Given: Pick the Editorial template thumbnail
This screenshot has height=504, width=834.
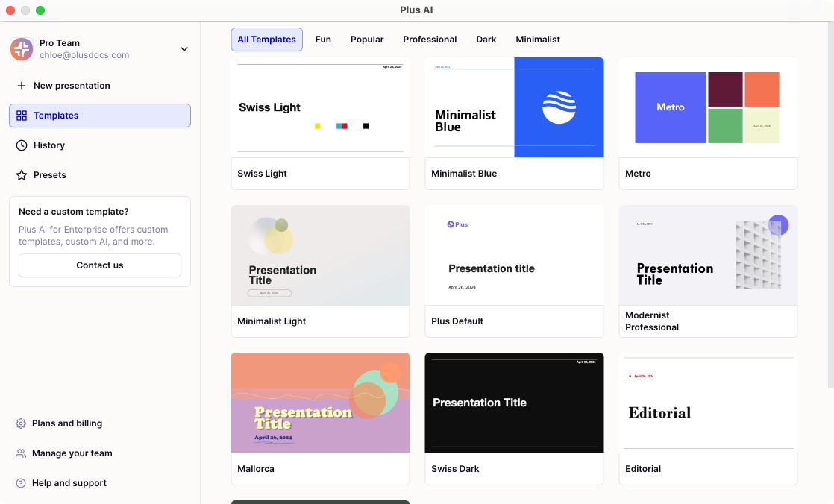Looking at the screenshot, I should point(708,403).
